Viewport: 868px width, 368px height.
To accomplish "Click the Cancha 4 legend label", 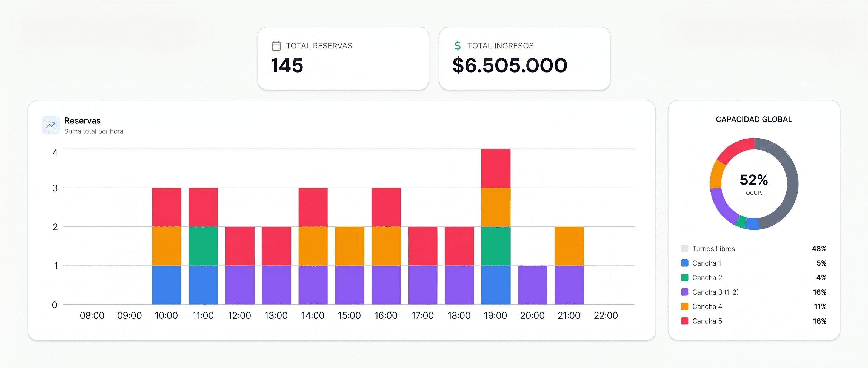I will click(x=707, y=307).
